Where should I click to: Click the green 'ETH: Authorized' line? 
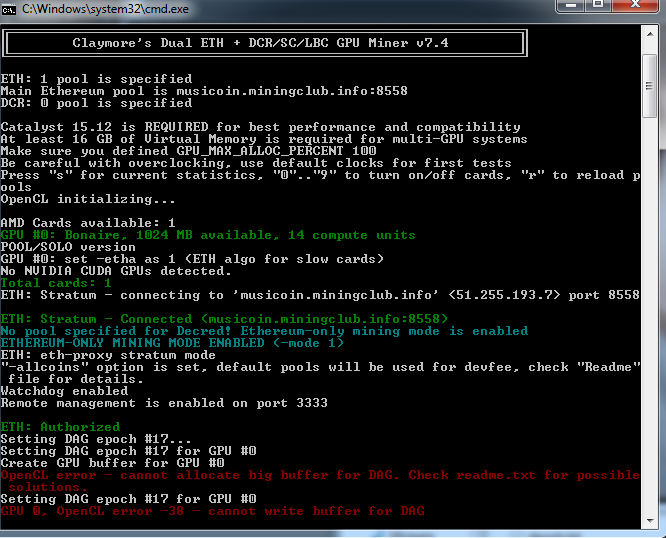tap(60, 427)
